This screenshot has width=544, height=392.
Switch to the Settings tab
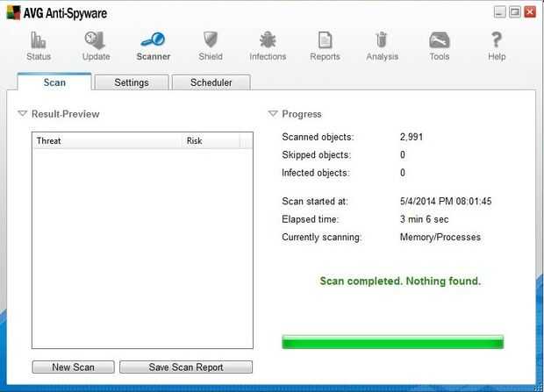pyautogui.click(x=132, y=82)
